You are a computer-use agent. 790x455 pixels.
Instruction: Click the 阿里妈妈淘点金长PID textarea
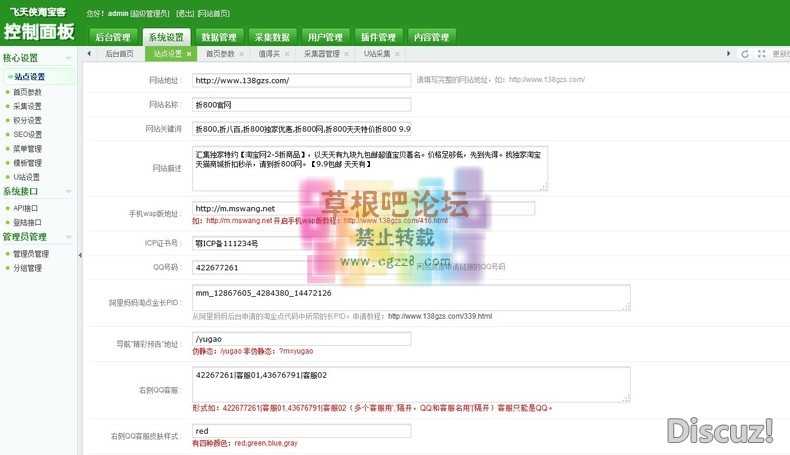(x=411, y=298)
